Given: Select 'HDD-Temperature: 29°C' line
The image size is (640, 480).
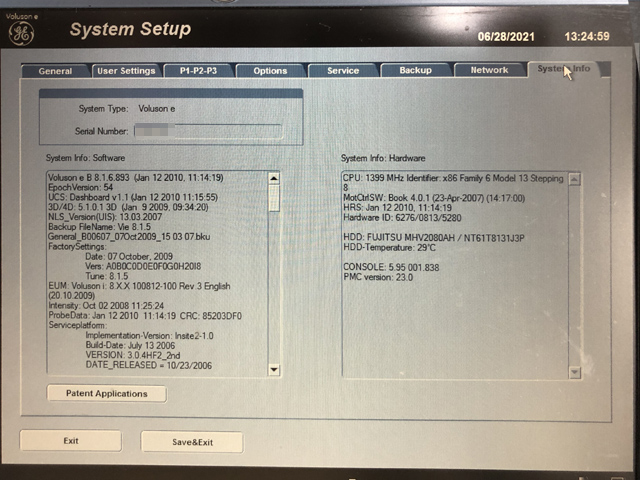Looking at the screenshot, I should (x=389, y=247).
